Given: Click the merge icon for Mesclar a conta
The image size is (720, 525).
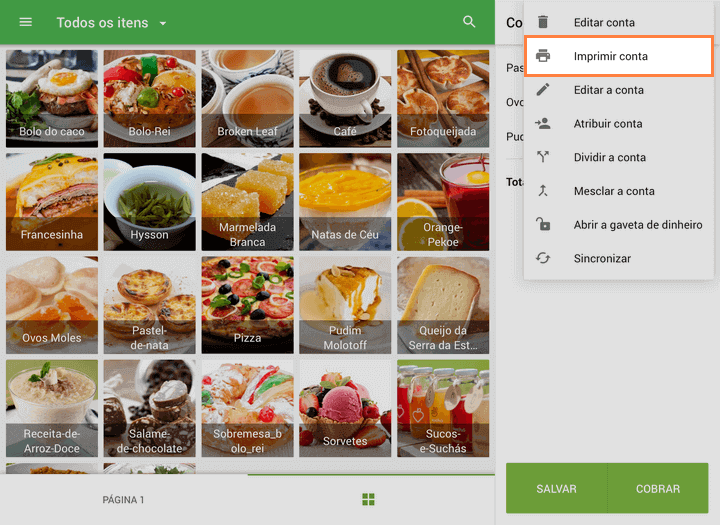Looking at the screenshot, I should click(543, 191).
